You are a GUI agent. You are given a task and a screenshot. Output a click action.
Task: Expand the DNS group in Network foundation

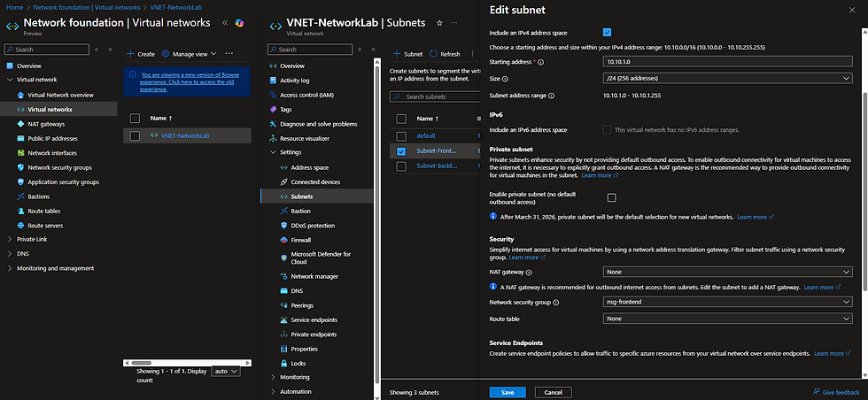tap(10, 254)
